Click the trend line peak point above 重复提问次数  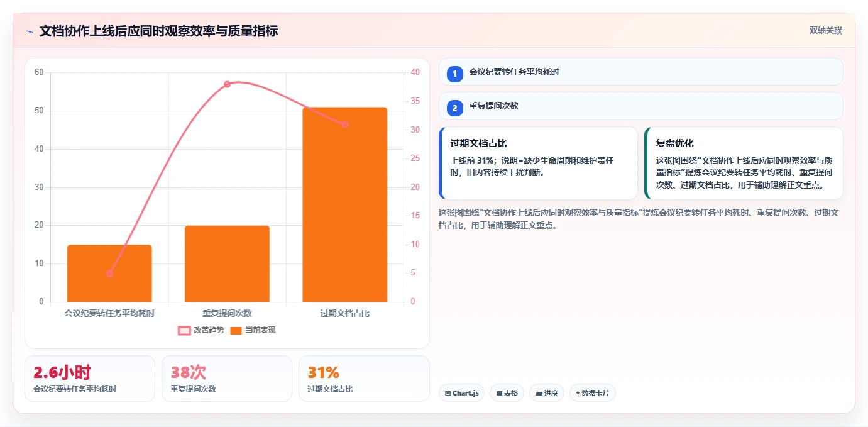tap(227, 84)
